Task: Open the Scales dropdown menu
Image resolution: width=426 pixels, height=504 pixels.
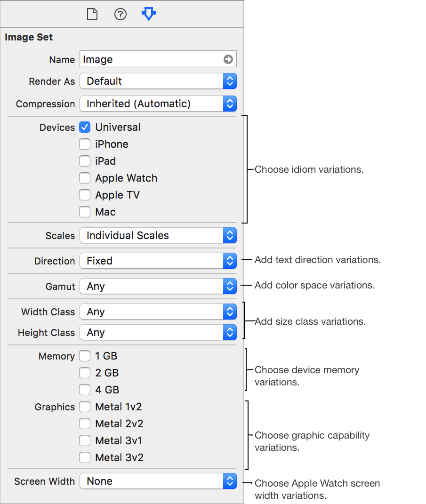Action: [158, 235]
